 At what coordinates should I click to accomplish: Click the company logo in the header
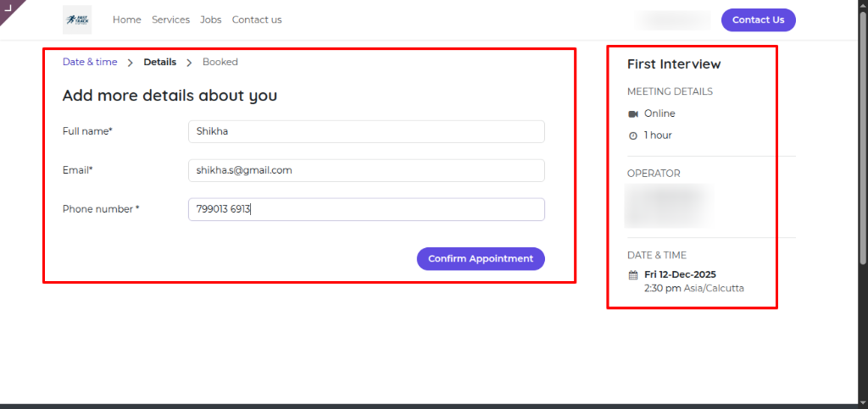click(77, 19)
